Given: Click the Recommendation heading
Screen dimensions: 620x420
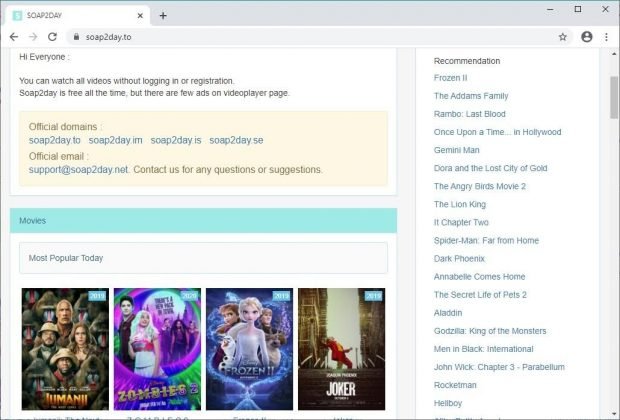Looking at the screenshot, I should coord(467,61).
